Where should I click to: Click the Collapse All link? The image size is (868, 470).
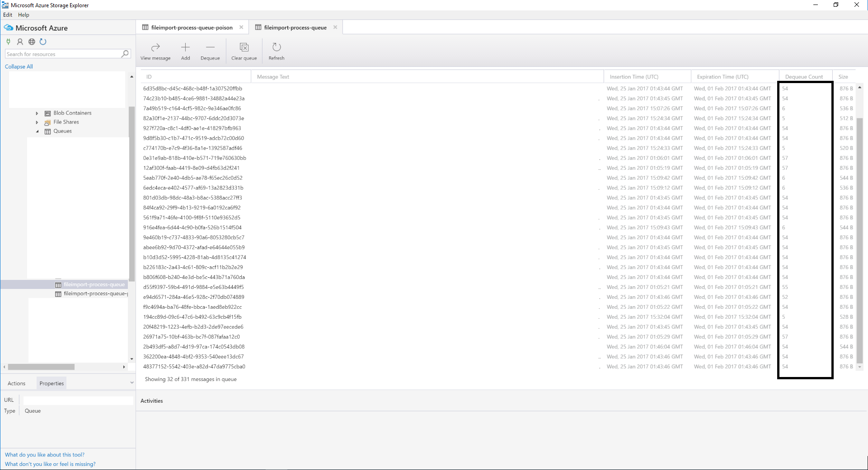[x=19, y=66]
